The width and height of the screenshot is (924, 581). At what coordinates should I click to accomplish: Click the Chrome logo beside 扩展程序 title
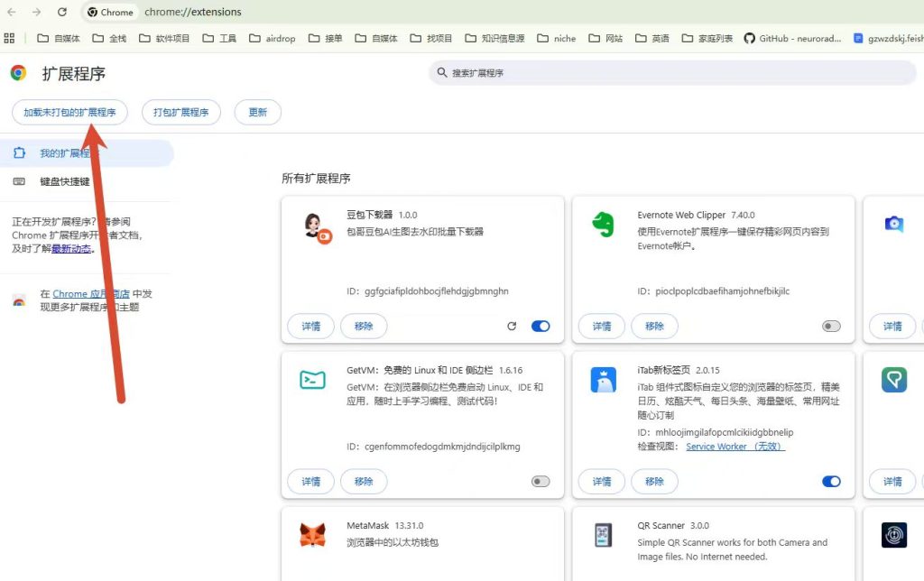(18, 72)
